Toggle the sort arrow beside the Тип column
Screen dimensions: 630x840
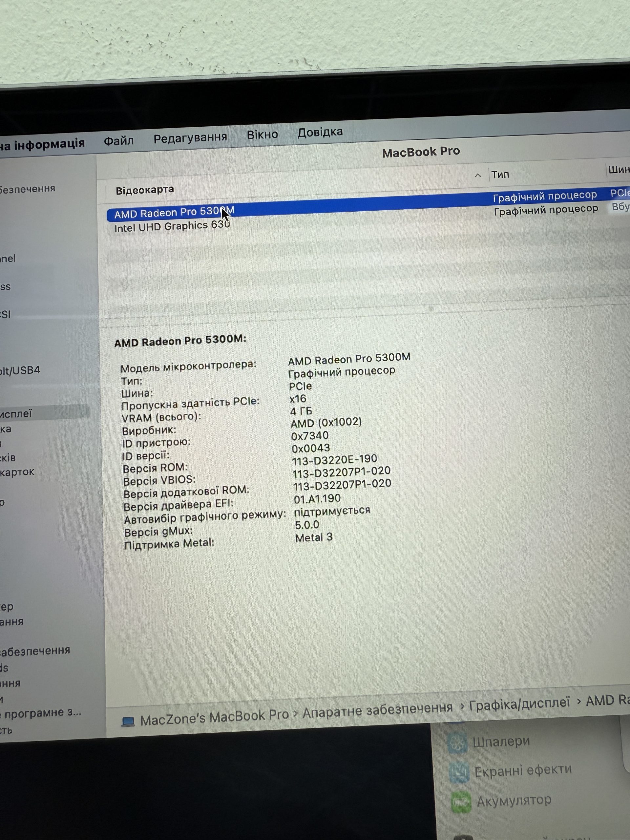[x=478, y=175]
